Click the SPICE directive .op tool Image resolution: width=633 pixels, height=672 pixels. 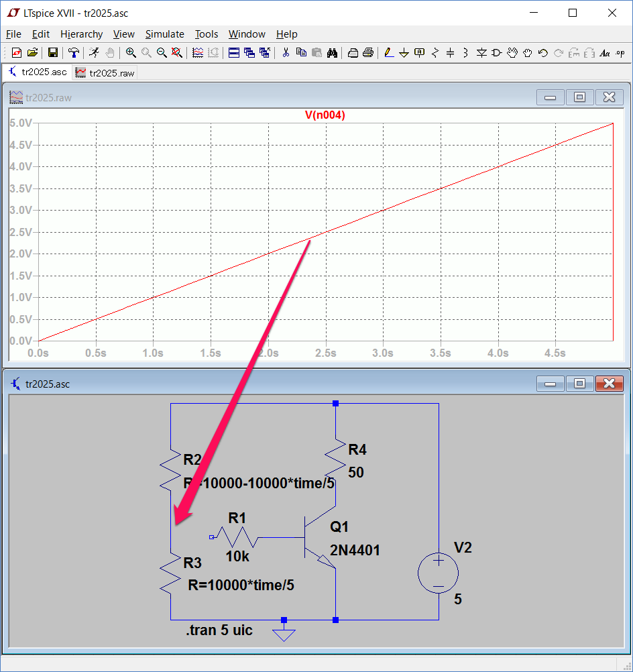coord(620,52)
